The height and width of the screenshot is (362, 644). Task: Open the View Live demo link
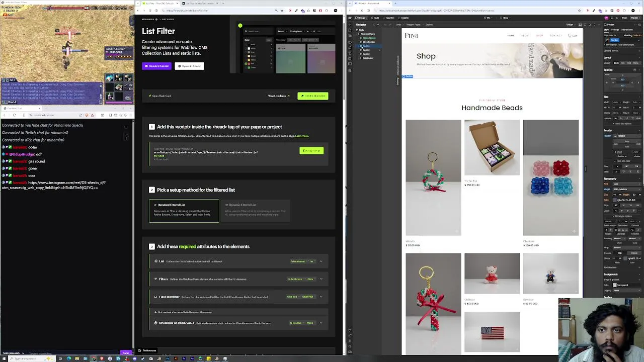[279, 96]
